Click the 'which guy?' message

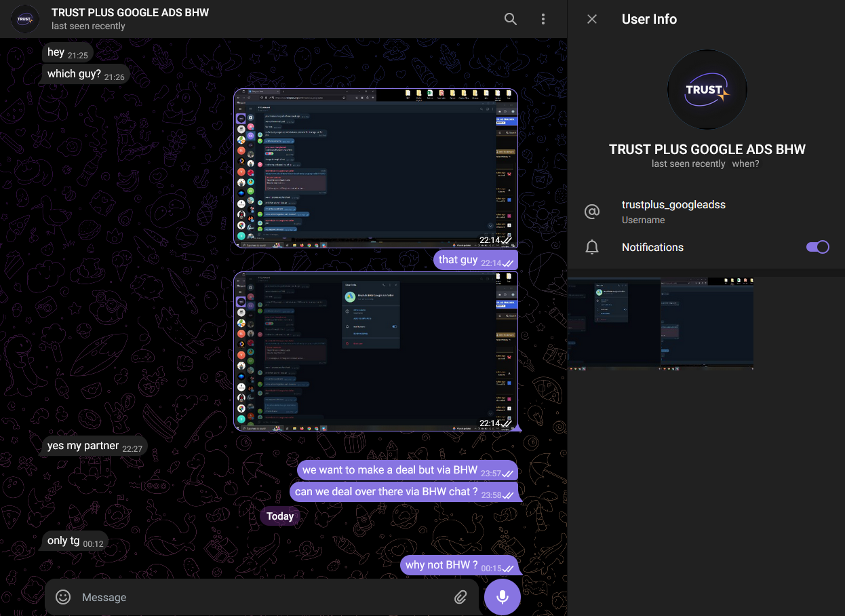[x=85, y=75]
